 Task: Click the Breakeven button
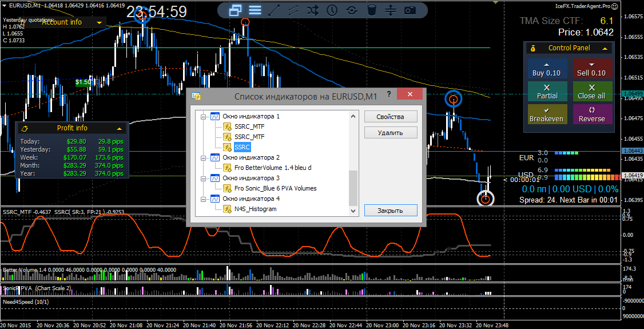coord(547,114)
